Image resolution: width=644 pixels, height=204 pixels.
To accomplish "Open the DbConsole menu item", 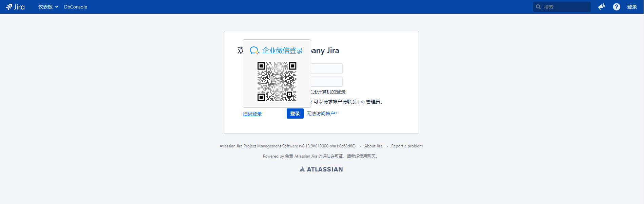I will [76, 7].
